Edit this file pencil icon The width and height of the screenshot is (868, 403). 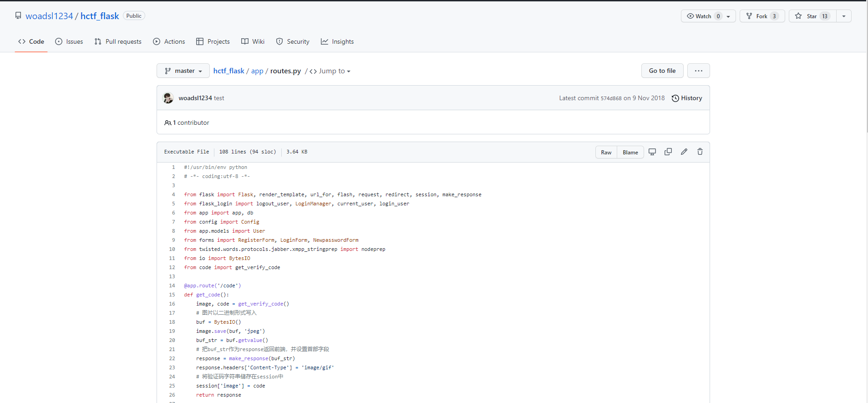(684, 152)
